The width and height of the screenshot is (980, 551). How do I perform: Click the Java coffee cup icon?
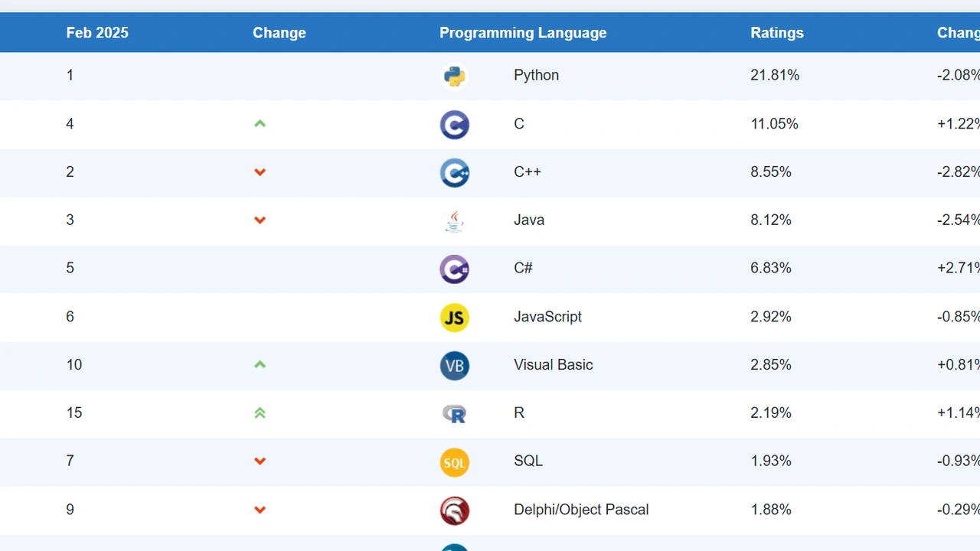(454, 221)
